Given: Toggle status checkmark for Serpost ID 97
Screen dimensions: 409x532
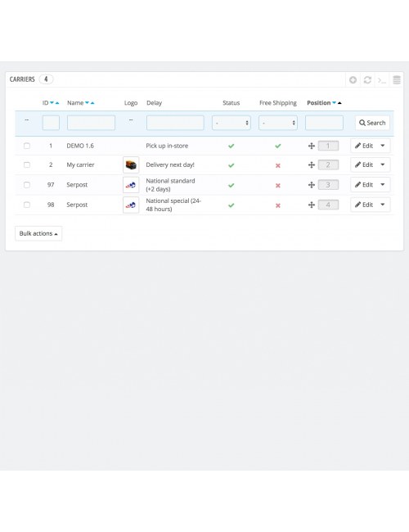Looking at the screenshot, I should (231, 185).
